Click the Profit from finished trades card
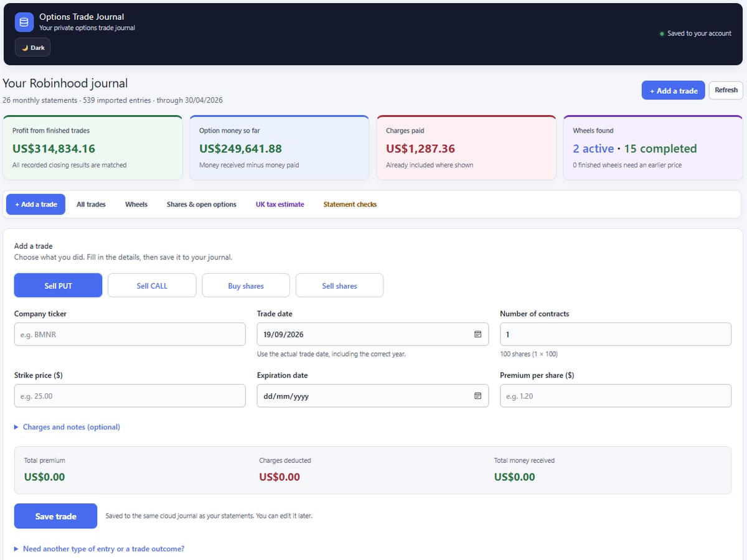This screenshot has height=560, width=747. coord(93,147)
